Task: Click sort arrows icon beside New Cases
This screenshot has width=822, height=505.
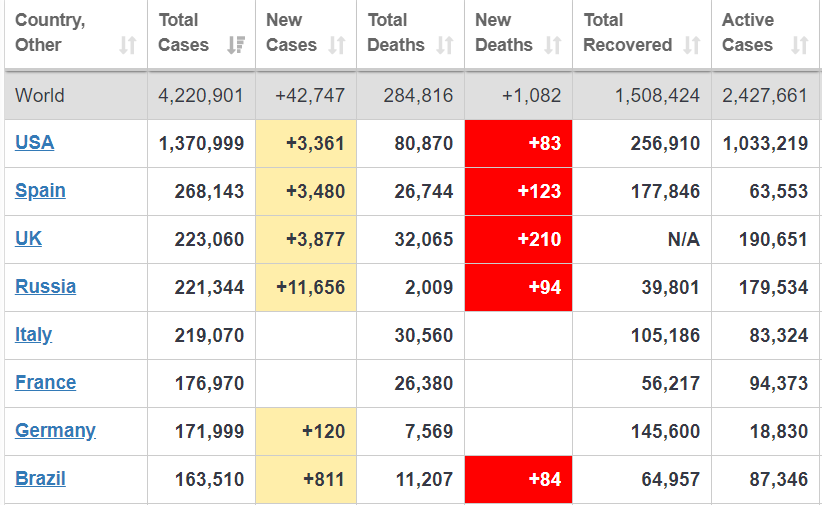Action: point(337,45)
